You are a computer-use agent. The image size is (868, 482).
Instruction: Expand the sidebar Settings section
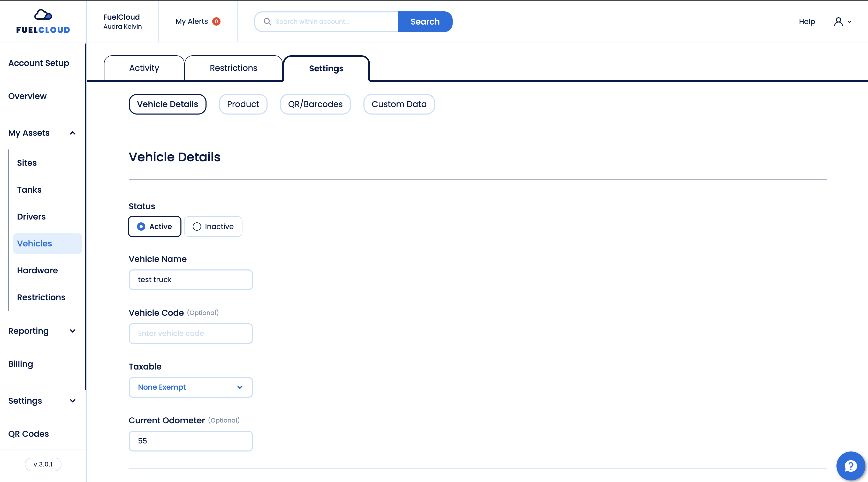72,401
